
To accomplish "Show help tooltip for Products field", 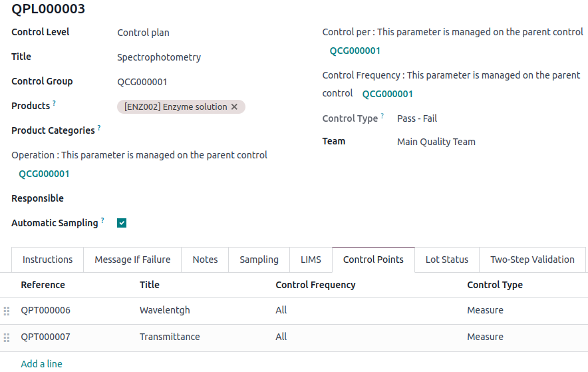I will [54, 104].
